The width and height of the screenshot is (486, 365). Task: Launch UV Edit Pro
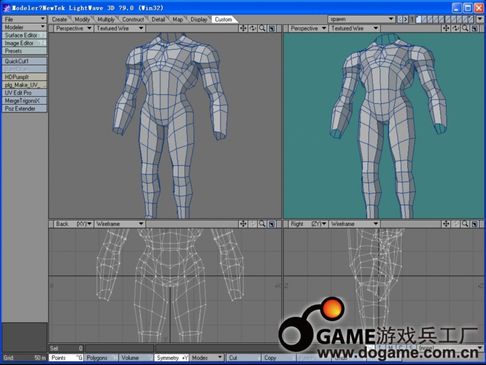(24, 93)
